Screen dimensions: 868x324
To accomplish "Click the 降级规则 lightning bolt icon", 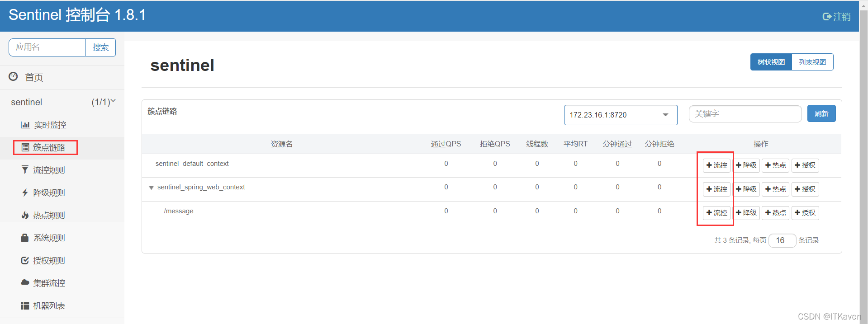I will (x=25, y=193).
